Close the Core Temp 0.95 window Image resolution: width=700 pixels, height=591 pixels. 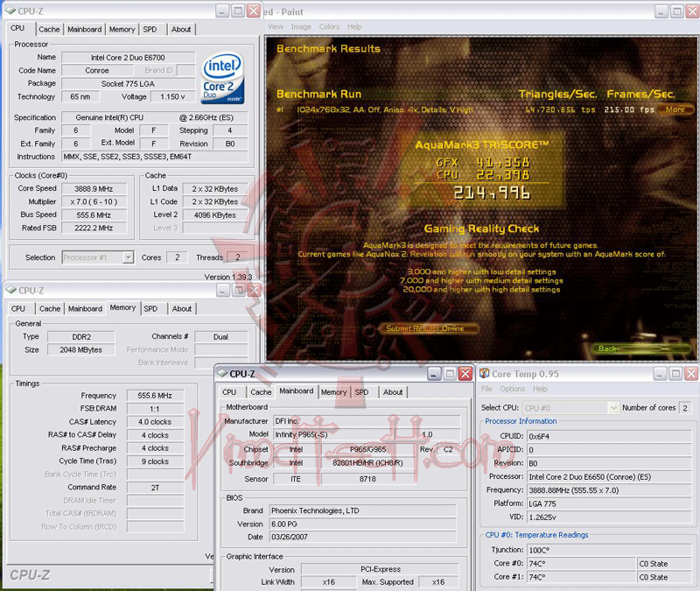[691, 374]
